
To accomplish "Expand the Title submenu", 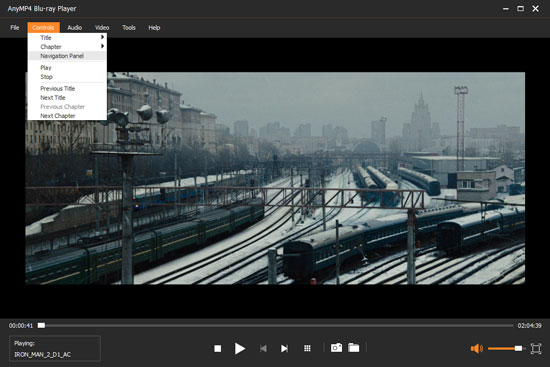I will 67,38.
